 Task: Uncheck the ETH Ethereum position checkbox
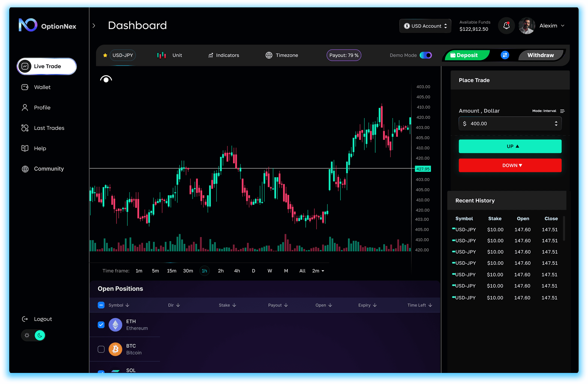pyautogui.click(x=101, y=325)
